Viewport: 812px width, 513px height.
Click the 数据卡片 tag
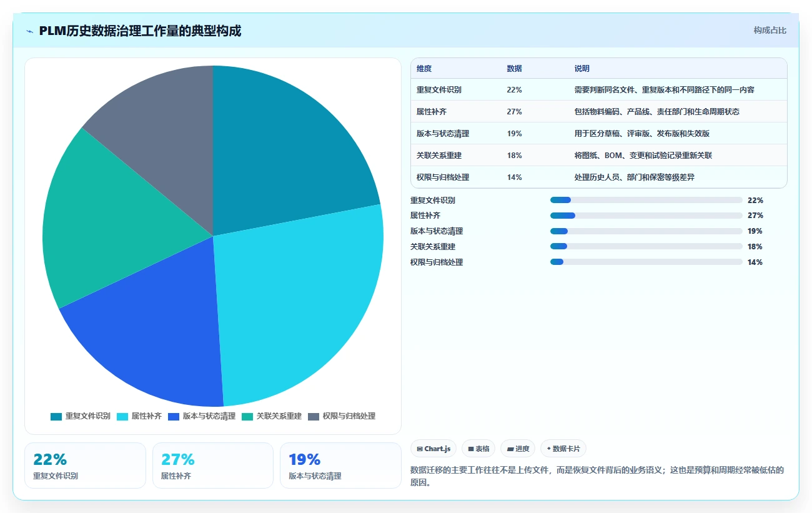point(563,449)
